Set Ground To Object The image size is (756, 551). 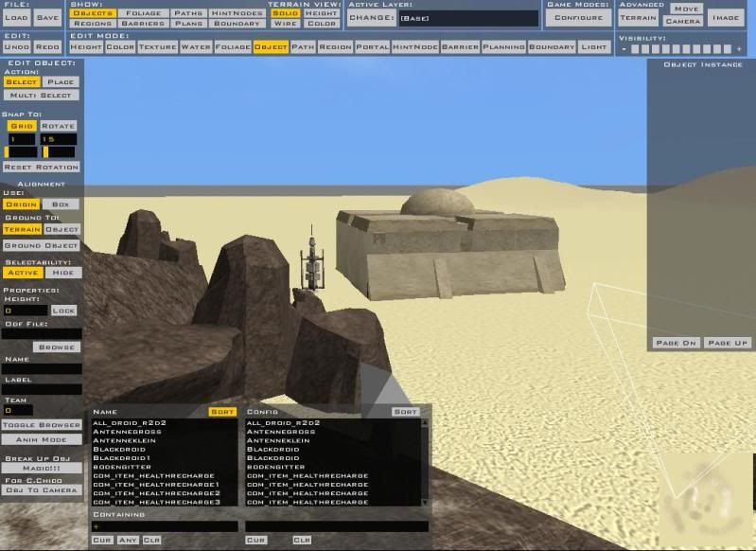tap(62, 230)
